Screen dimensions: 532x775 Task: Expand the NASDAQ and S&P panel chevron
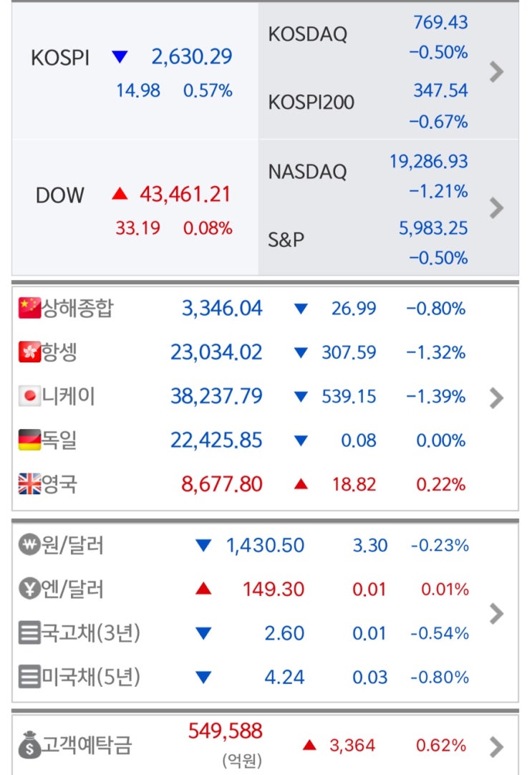point(496,208)
